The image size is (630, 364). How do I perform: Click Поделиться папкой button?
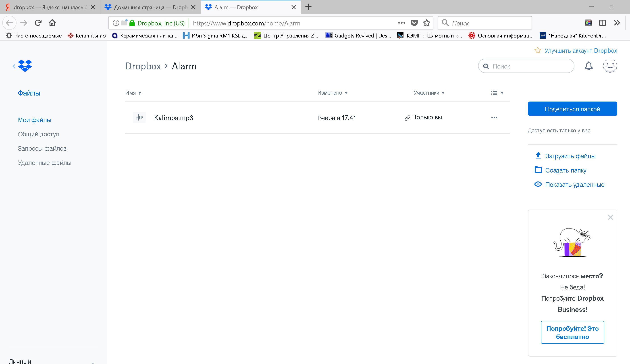[572, 109]
